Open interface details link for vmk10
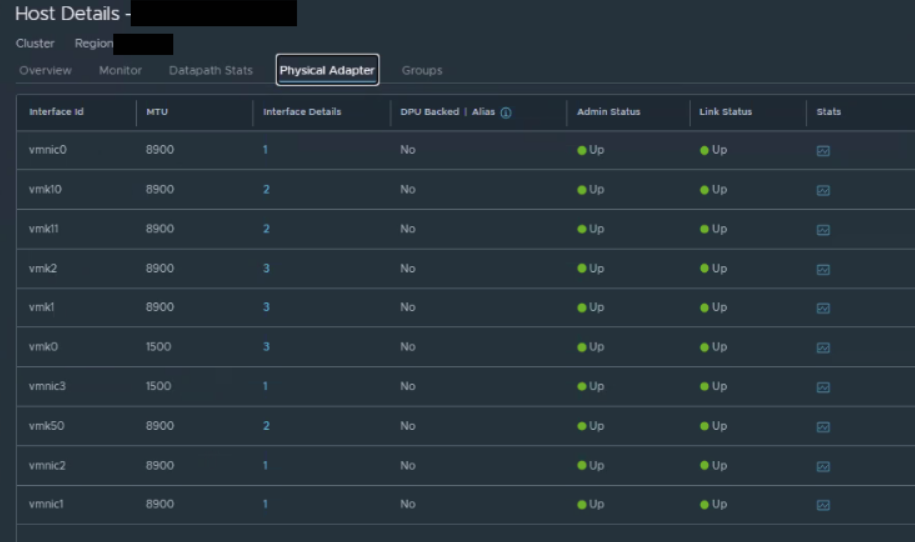915x542 pixels. [x=266, y=190]
